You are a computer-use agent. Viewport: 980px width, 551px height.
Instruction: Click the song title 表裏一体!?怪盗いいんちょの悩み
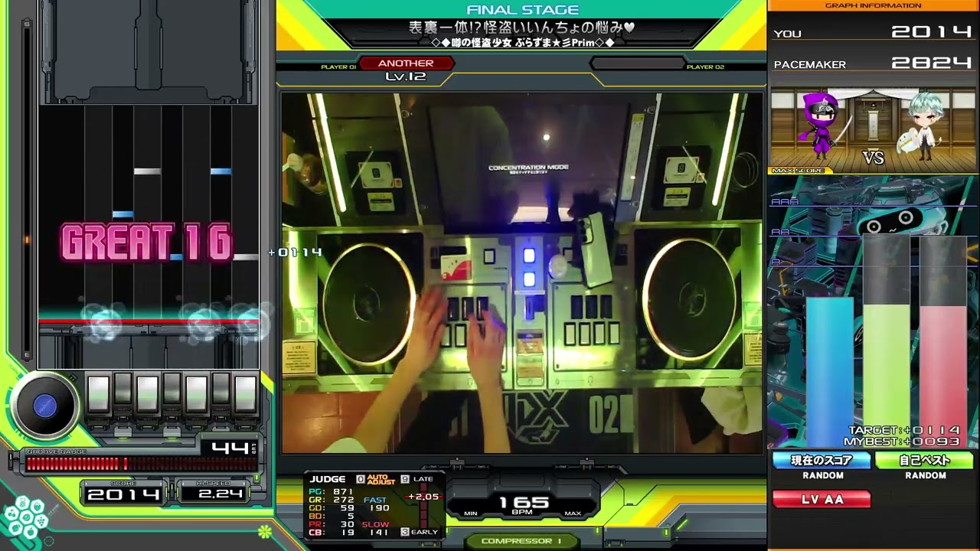click(x=522, y=27)
